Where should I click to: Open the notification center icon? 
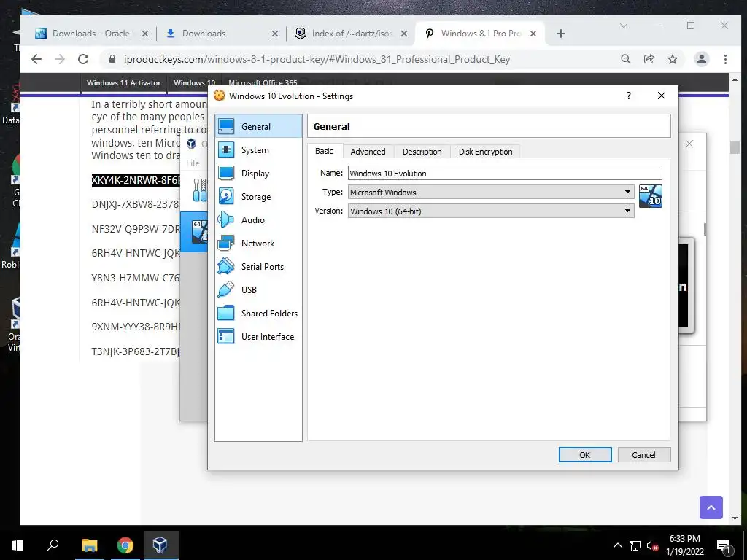(x=724, y=546)
